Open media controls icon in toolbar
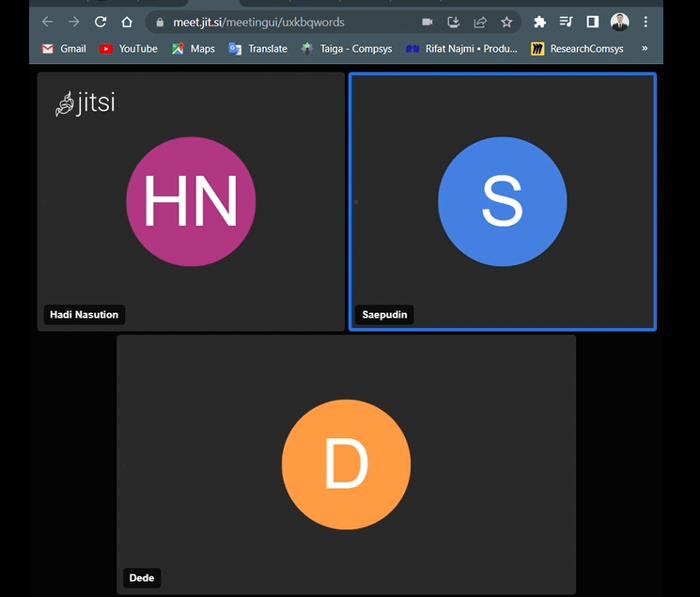The width and height of the screenshot is (700, 597). (566, 22)
